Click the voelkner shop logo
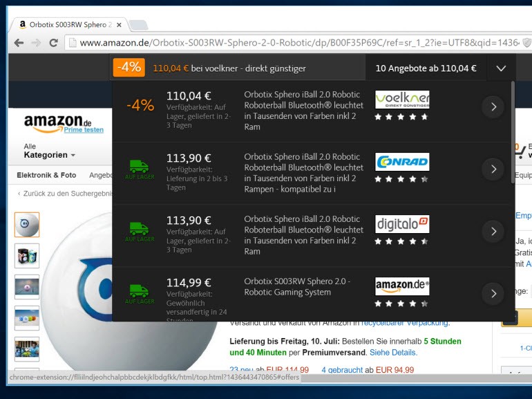 click(x=402, y=100)
